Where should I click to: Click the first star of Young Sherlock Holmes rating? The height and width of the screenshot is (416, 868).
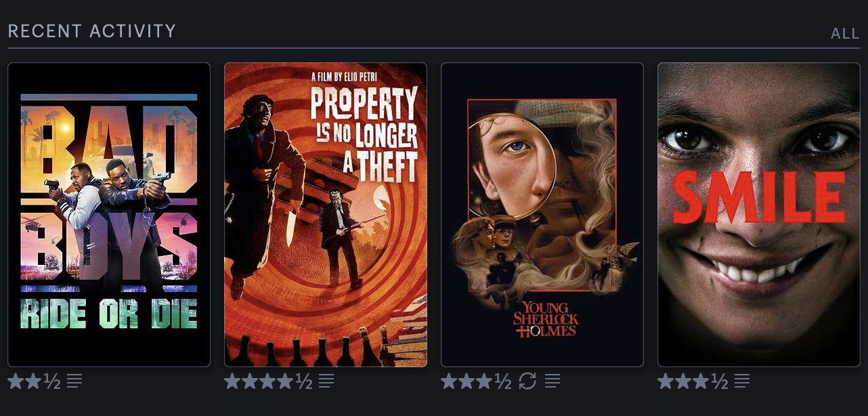click(450, 381)
